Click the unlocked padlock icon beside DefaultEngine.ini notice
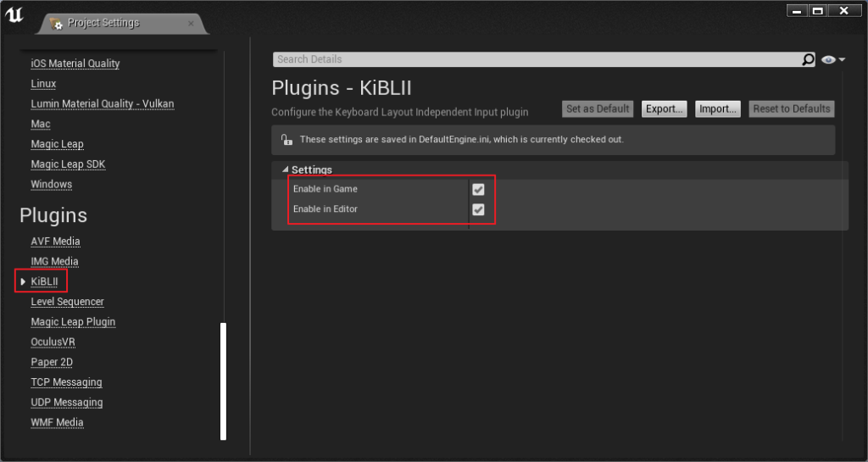The height and width of the screenshot is (462, 868). point(287,139)
